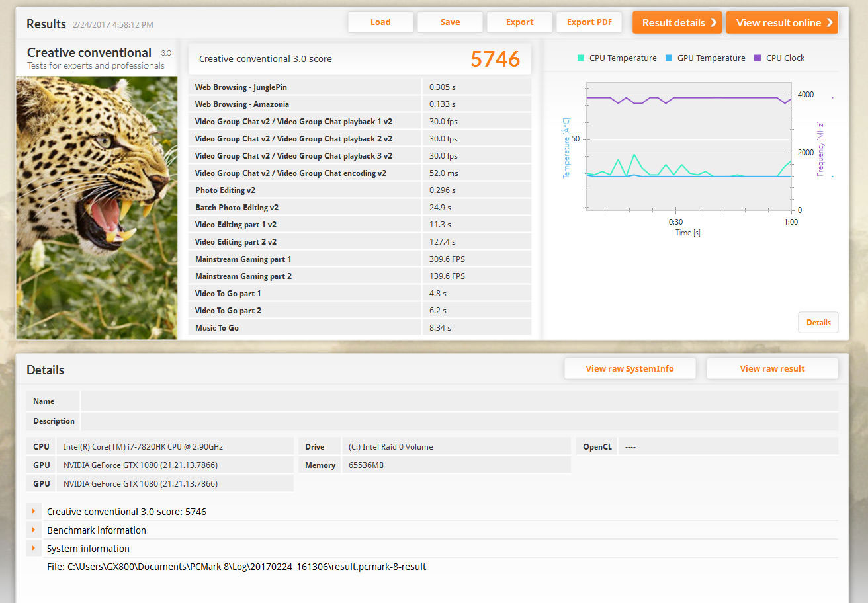This screenshot has height=603, width=868.
Task: Export results as PDF
Action: [589, 22]
